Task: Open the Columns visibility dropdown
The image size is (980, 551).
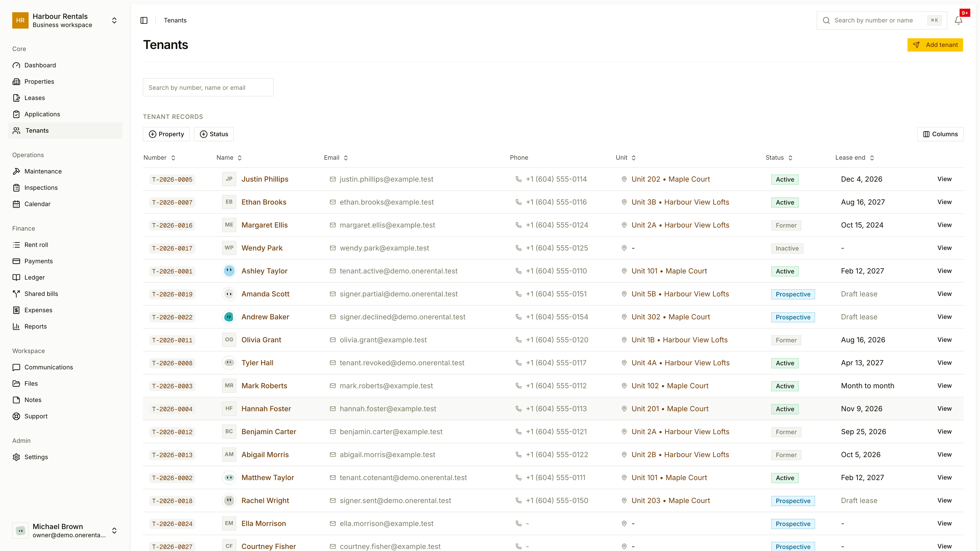Action: (940, 134)
